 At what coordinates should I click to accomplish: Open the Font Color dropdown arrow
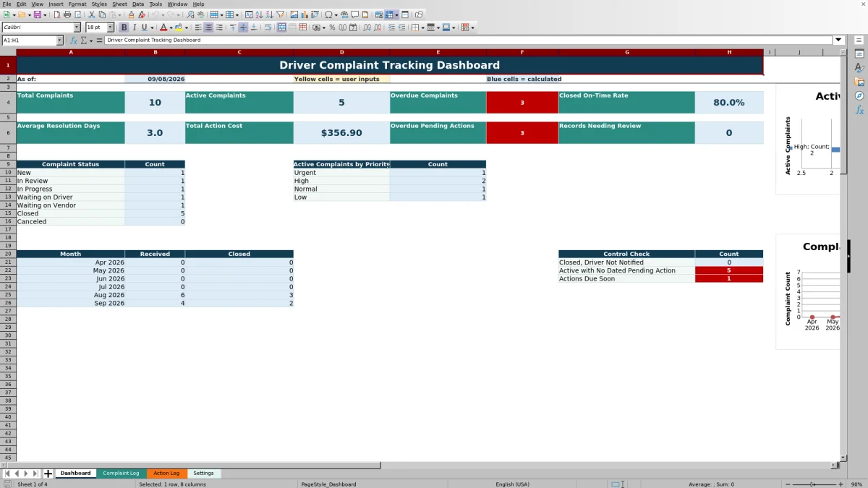[x=171, y=27]
